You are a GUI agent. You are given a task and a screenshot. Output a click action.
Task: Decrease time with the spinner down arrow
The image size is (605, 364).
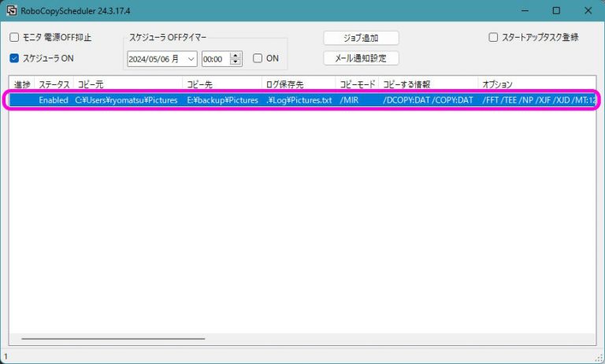[236, 62]
